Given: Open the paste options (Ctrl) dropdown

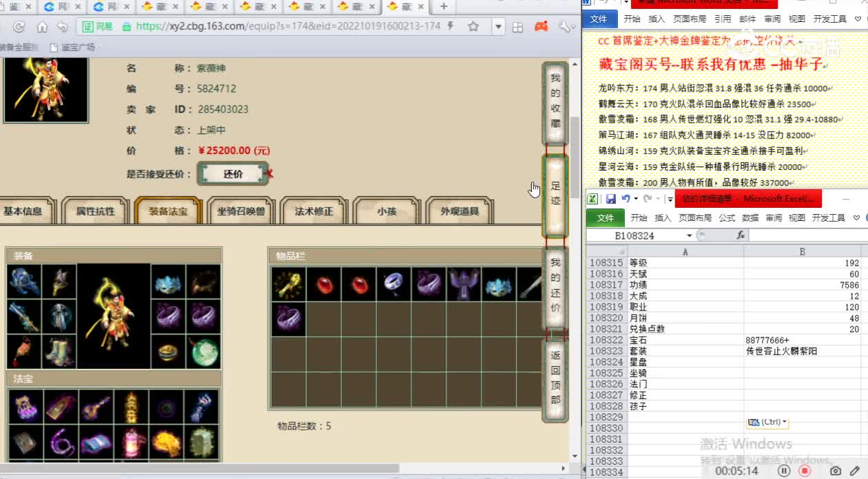Looking at the screenshot, I should [767, 422].
